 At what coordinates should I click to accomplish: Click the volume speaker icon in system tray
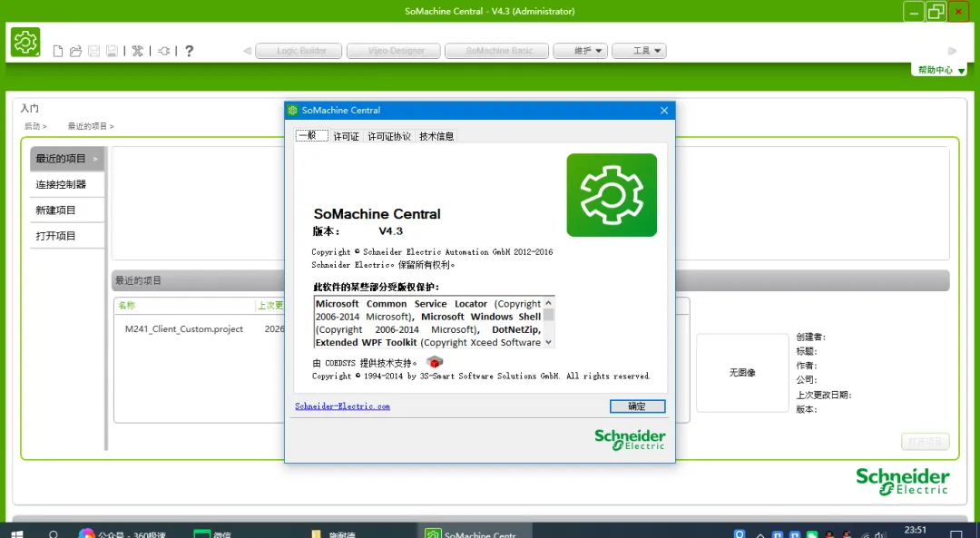(881, 535)
